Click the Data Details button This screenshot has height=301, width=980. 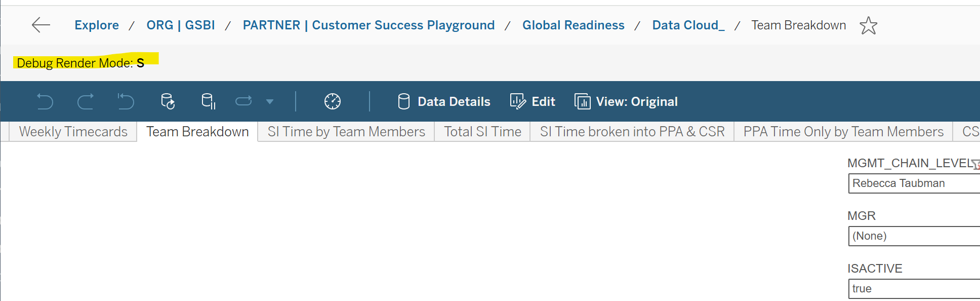coord(444,102)
